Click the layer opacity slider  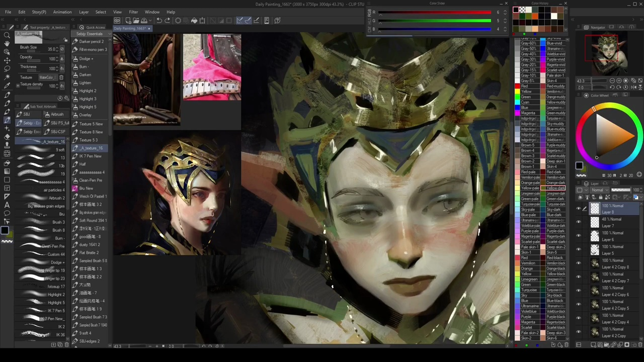(621, 190)
